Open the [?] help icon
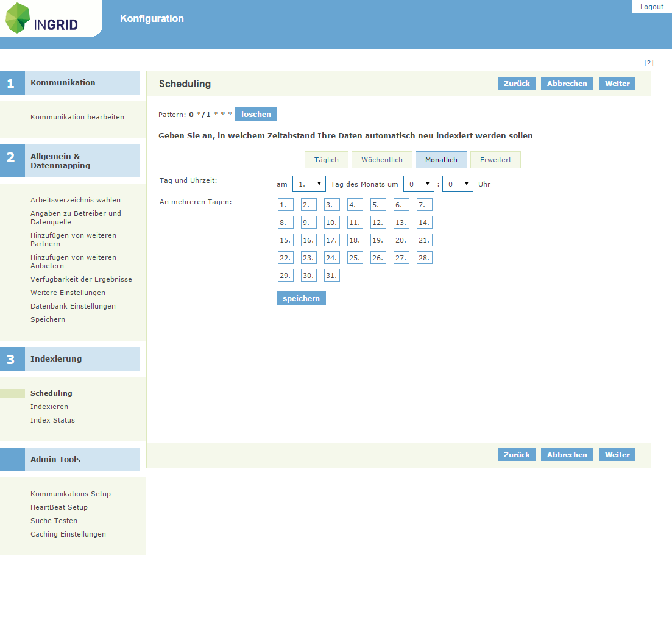672x642 pixels. (x=649, y=62)
